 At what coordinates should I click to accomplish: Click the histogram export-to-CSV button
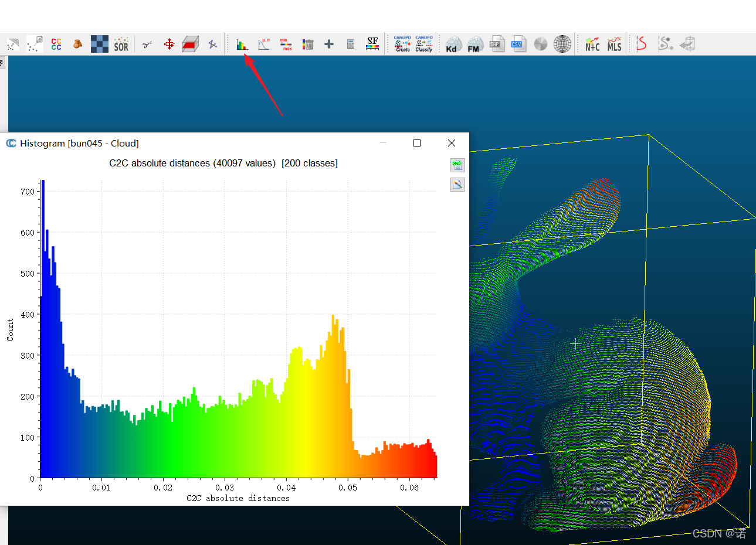click(x=457, y=165)
